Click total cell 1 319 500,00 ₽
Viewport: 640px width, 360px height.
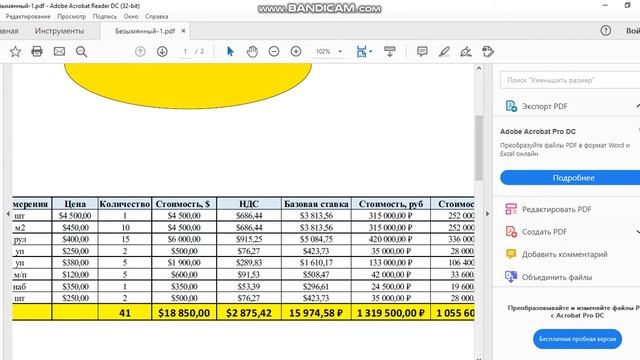391,313
